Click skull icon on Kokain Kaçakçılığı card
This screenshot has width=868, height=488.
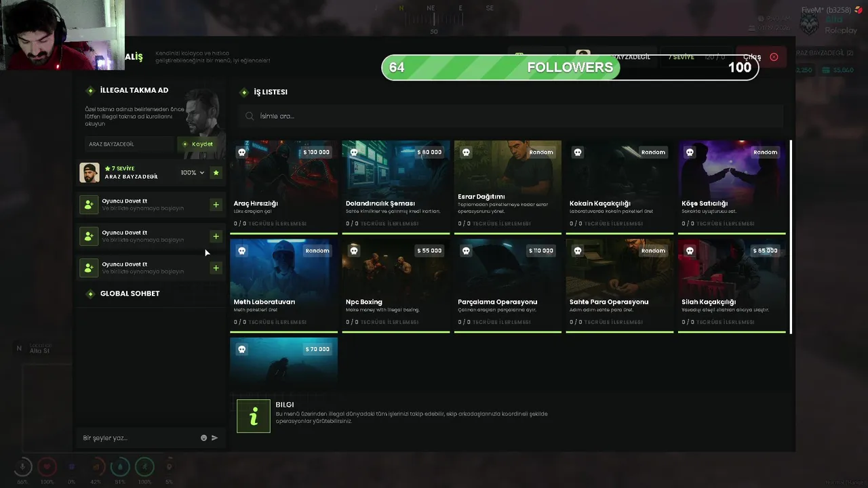[x=578, y=152]
